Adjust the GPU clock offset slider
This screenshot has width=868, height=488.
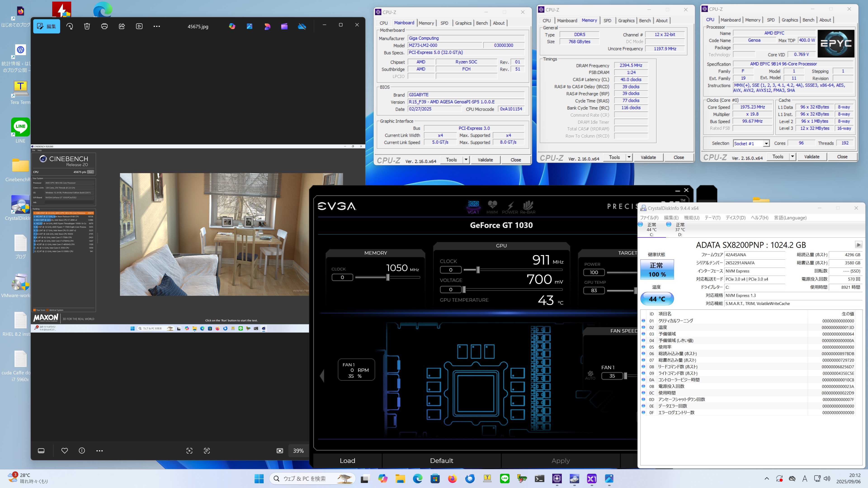[478, 270]
